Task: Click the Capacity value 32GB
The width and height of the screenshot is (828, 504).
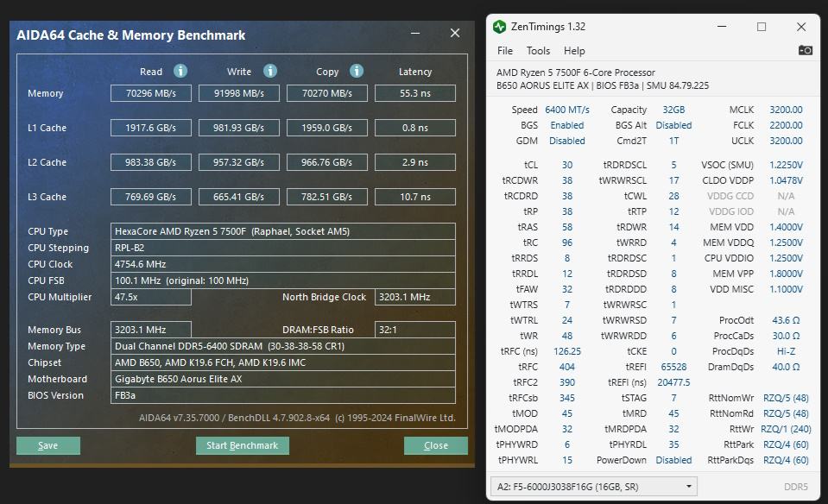Action: pyautogui.click(x=673, y=110)
